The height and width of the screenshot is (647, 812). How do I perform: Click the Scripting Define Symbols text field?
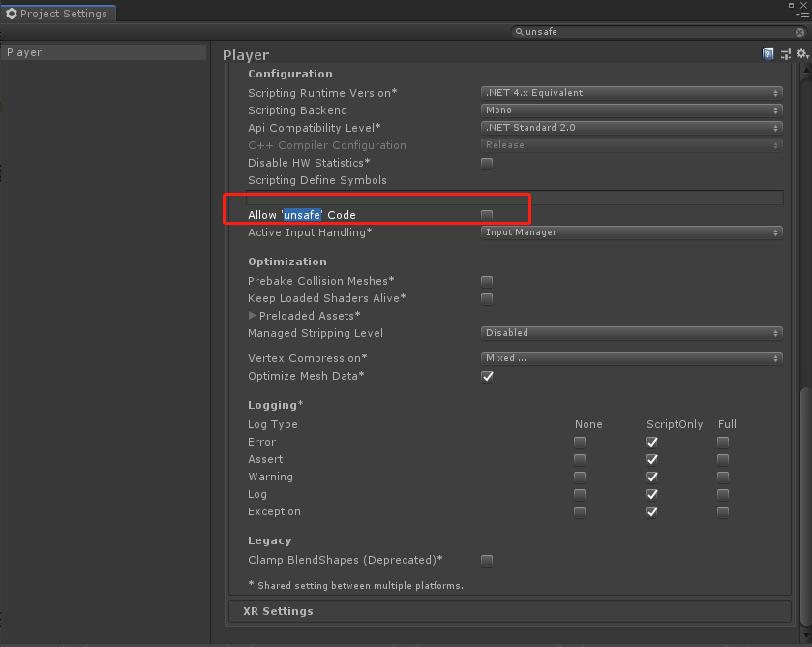click(x=514, y=198)
